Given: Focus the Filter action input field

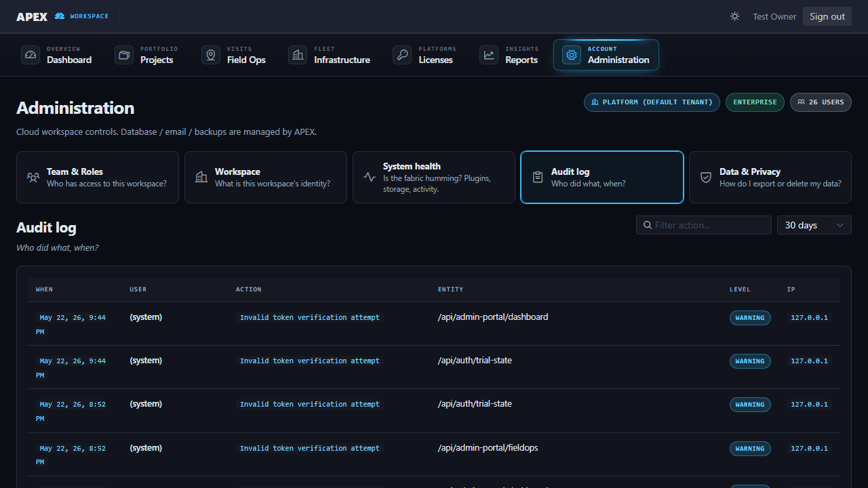Looking at the screenshot, I should pos(704,225).
